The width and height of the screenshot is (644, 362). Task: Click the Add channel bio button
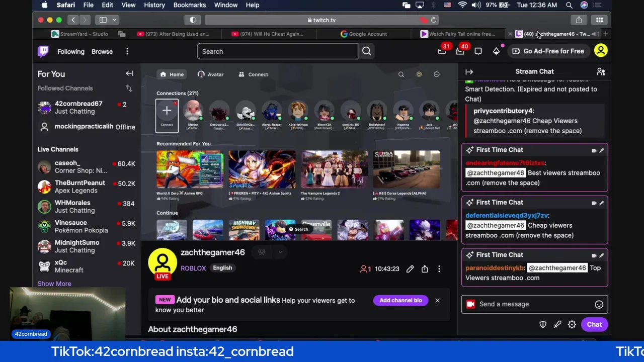[x=400, y=301]
